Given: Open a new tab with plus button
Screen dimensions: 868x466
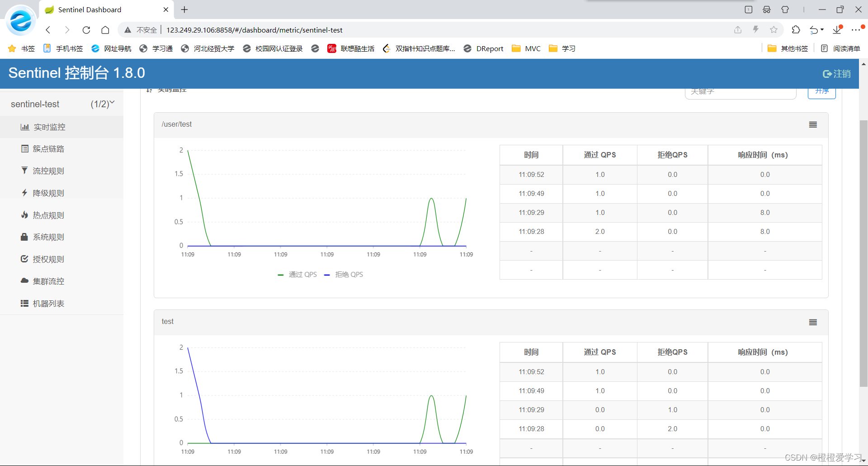Looking at the screenshot, I should click(184, 10).
